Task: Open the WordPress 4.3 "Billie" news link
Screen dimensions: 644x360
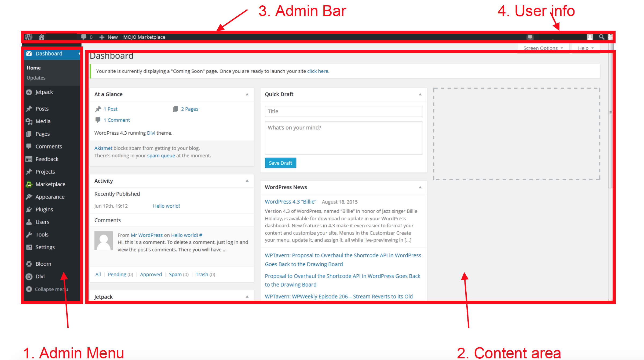Action: 291,202
